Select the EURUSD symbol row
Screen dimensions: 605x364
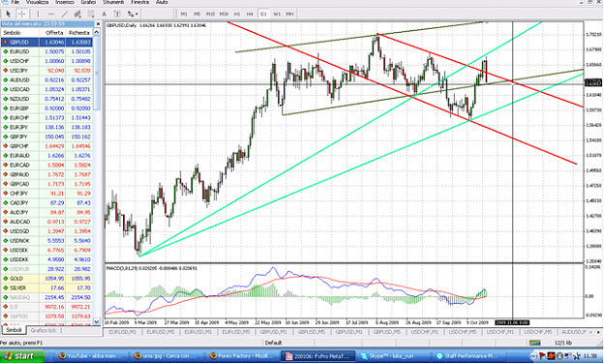(47, 51)
